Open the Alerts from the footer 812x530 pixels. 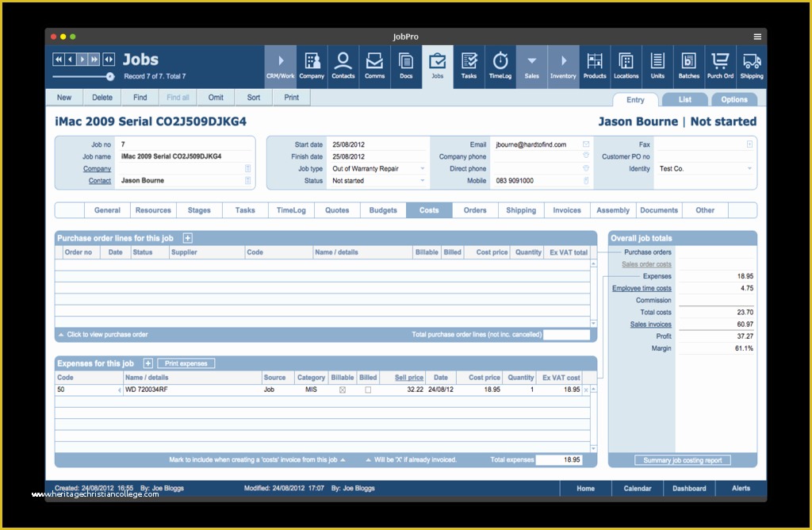pos(741,488)
